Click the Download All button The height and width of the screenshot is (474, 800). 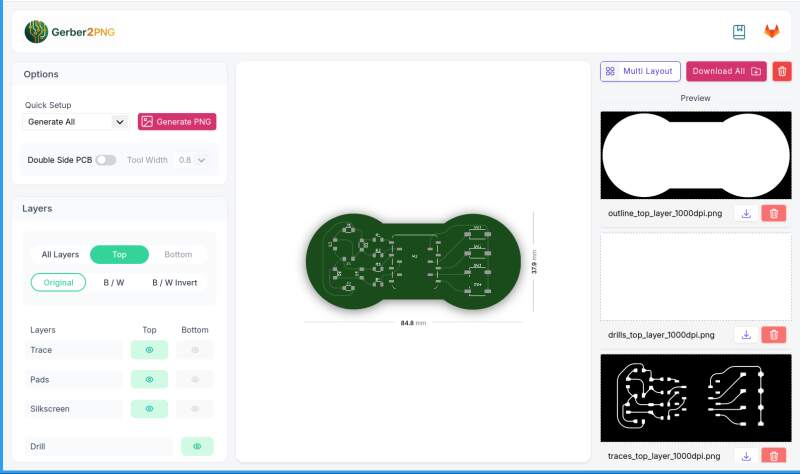coord(726,71)
